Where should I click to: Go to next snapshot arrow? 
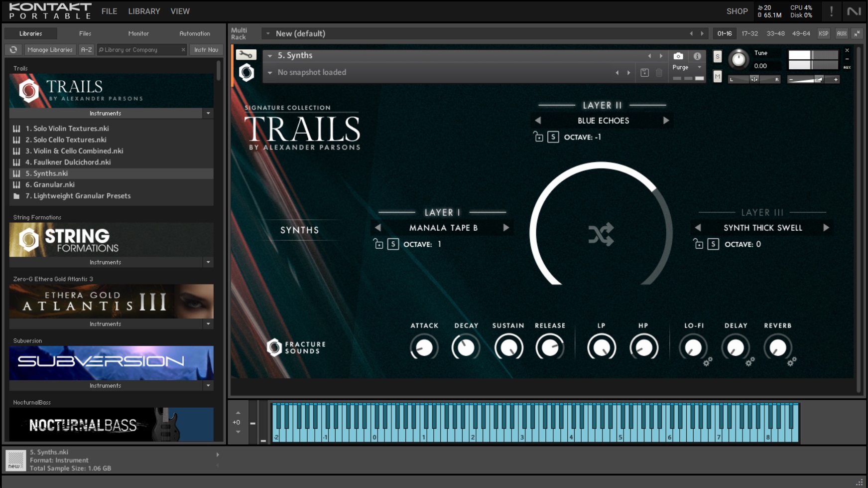[x=629, y=73]
